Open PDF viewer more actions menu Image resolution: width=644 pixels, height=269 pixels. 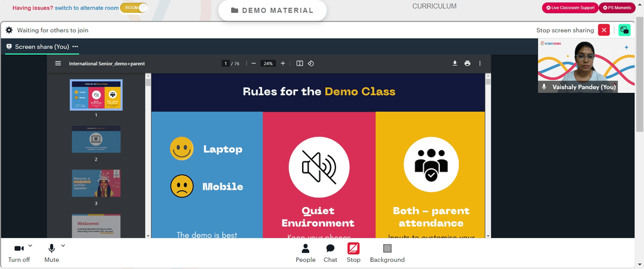tap(480, 63)
